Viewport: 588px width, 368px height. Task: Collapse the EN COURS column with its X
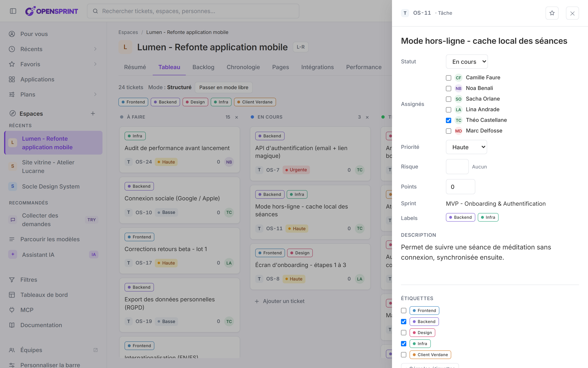tap(367, 117)
